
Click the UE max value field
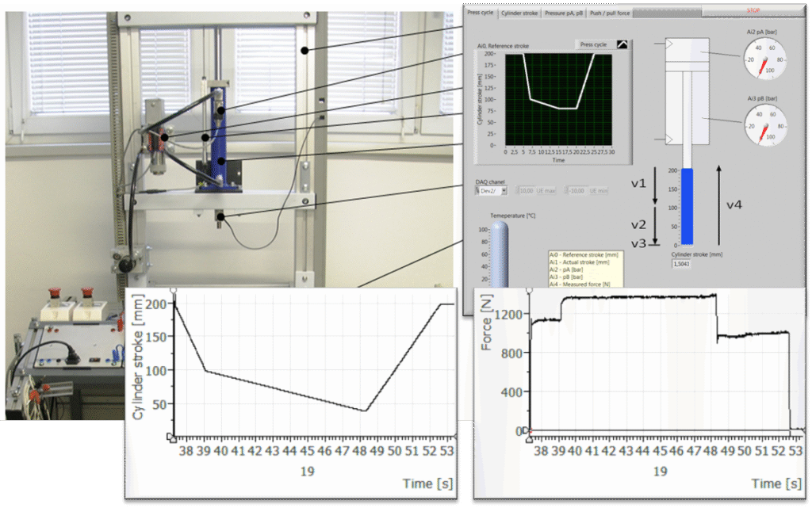(x=527, y=191)
